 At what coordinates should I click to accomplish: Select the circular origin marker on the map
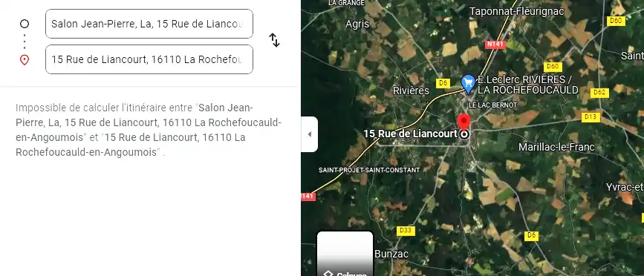tap(464, 134)
